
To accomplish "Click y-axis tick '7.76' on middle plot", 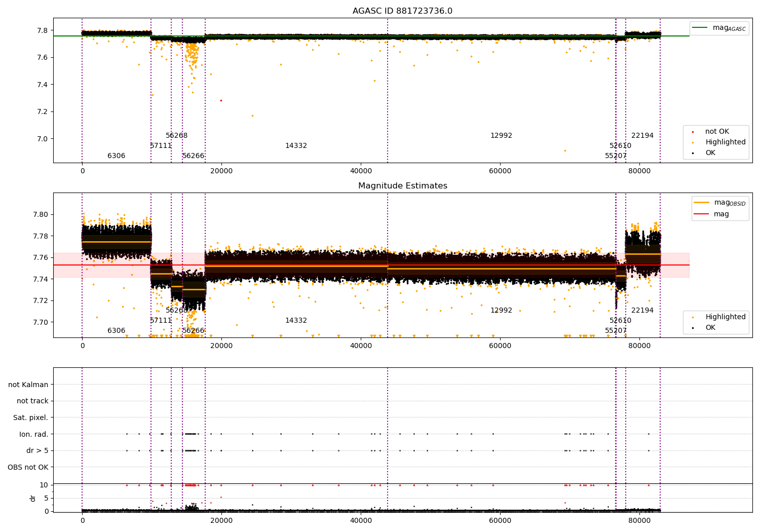I will pos(40,258).
